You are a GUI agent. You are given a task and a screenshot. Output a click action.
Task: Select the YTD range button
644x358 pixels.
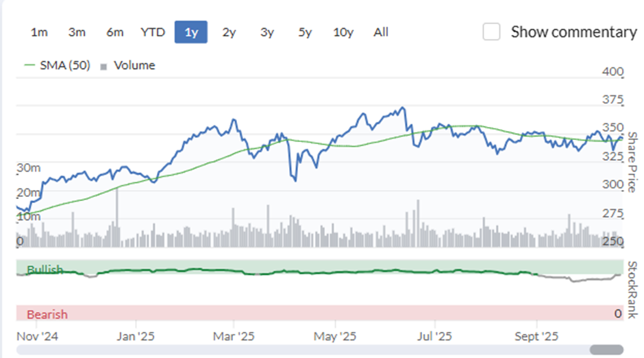coord(153,32)
